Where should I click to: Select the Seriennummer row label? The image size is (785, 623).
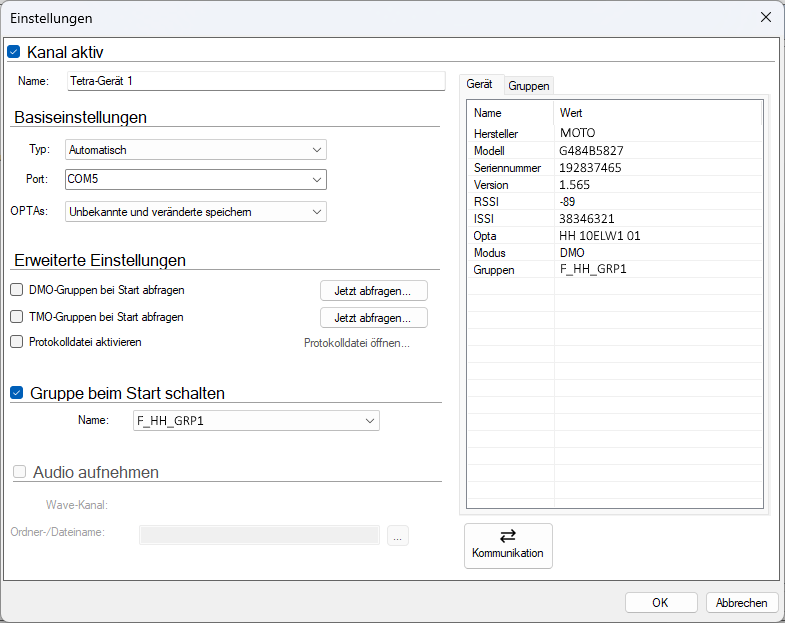point(507,168)
